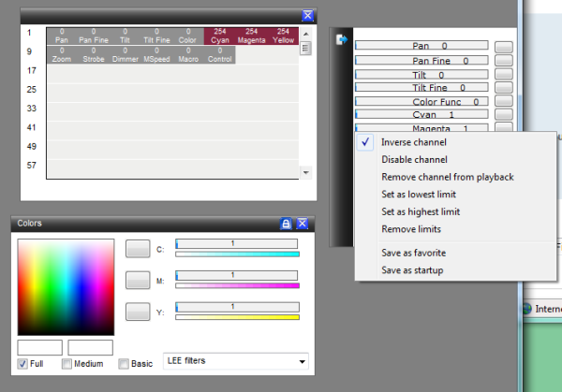Click the button next to Color Func slider
This screenshot has width=562, height=392.
[x=504, y=101]
